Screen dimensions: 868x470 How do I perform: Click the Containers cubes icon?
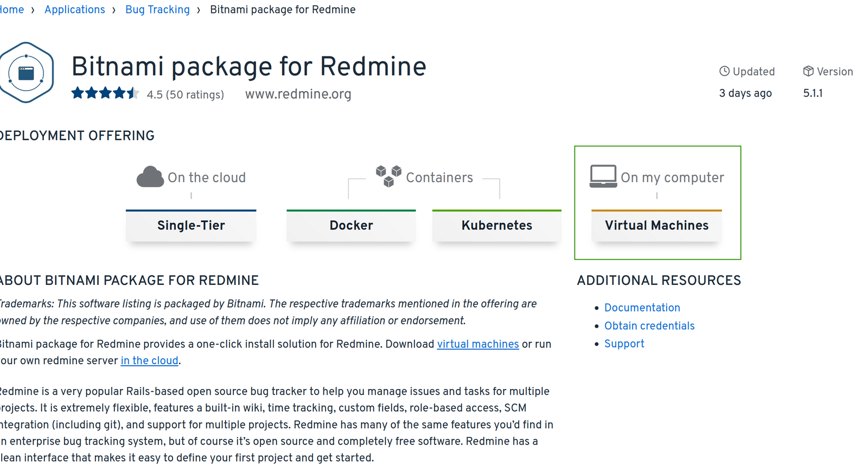[388, 176]
